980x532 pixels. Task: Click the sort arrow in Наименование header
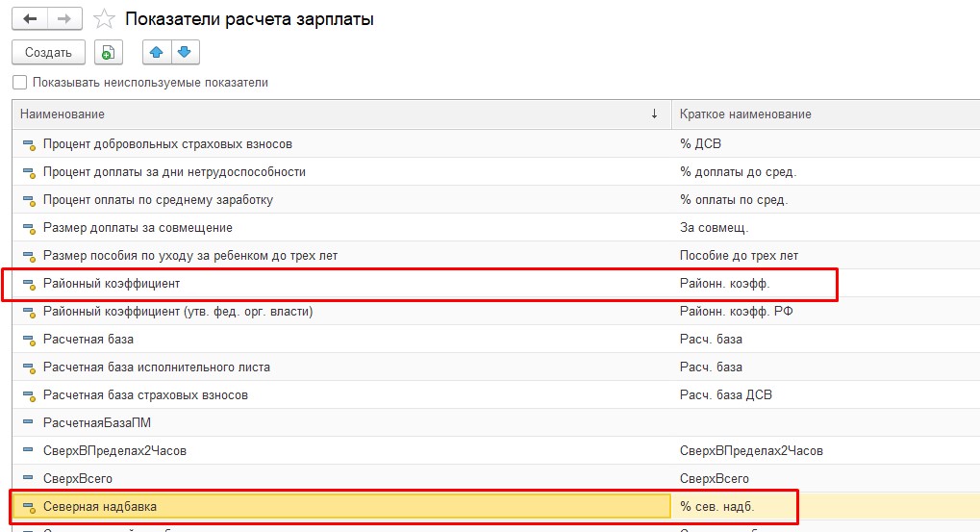655,114
